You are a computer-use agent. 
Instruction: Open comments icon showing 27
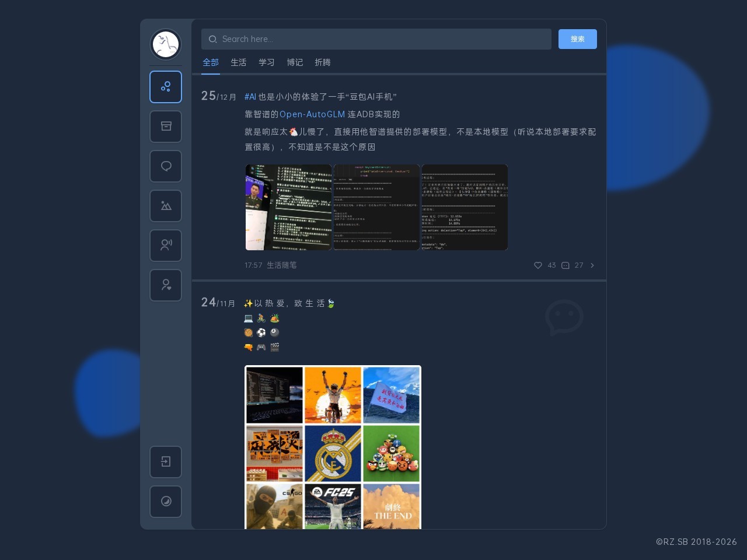pos(566,265)
